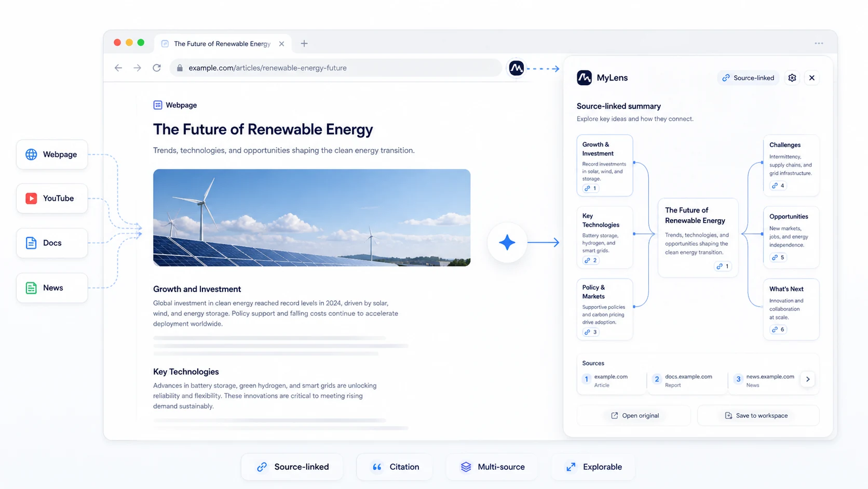Click the Key Technologies article heading
This screenshot has height=489, width=868.
pyautogui.click(x=186, y=372)
